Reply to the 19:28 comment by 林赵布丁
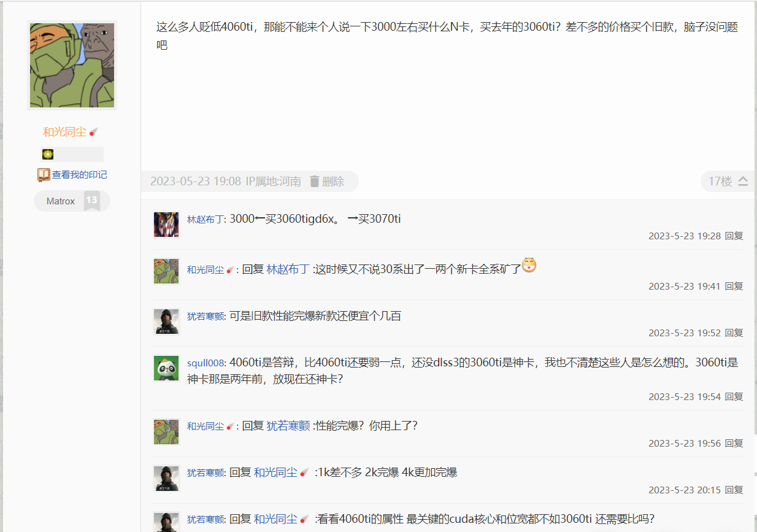 click(x=734, y=236)
